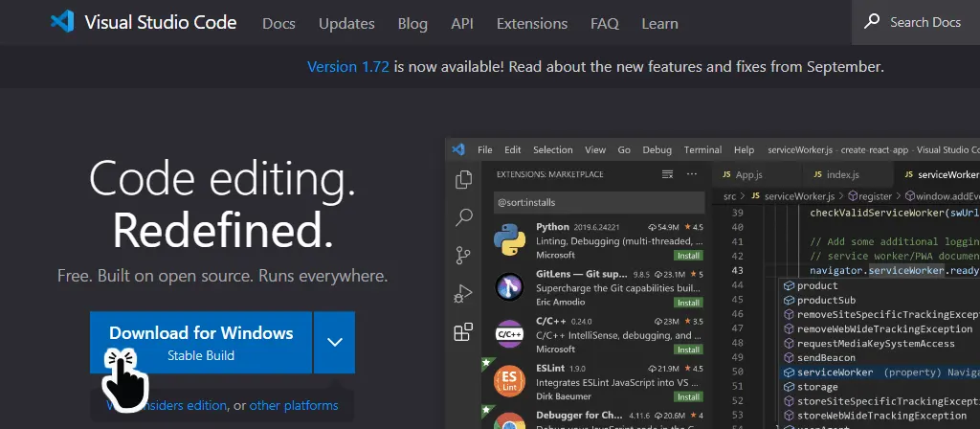
Task: Choose storeWebWideTrackingException suggestion
Action: tap(881, 416)
